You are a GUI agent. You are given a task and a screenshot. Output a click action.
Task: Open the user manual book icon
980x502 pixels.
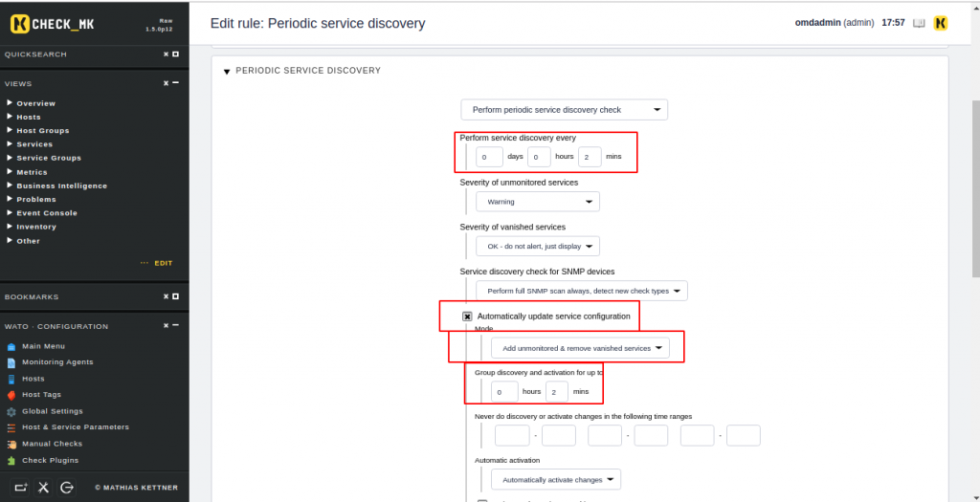pyautogui.click(x=919, y=23)
